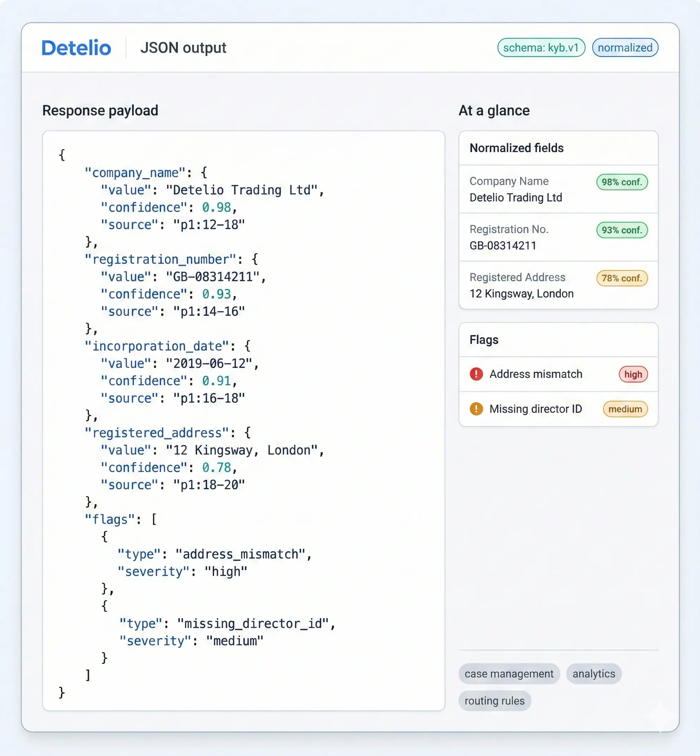Select the Registration No. field label

coord(509,230)
